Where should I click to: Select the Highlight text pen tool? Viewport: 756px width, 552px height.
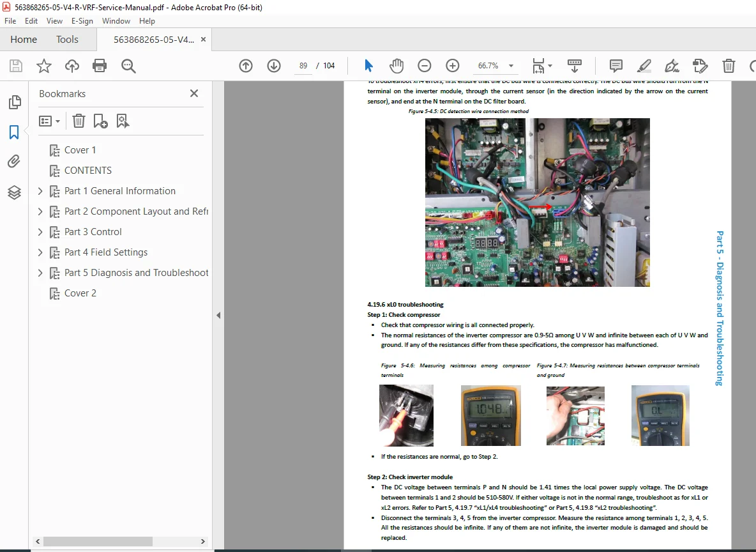pyautogui.click(x=644, y=66)
